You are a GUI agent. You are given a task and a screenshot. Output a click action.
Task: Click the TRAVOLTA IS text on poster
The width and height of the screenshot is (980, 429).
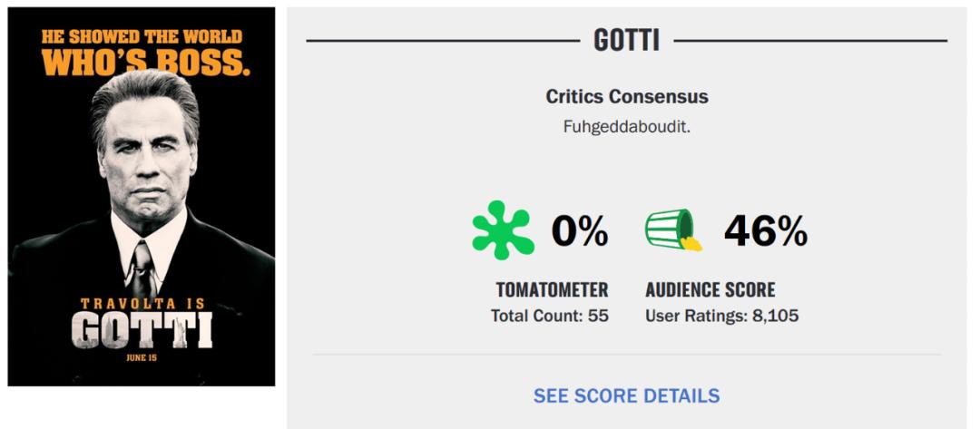coord(142,304)
